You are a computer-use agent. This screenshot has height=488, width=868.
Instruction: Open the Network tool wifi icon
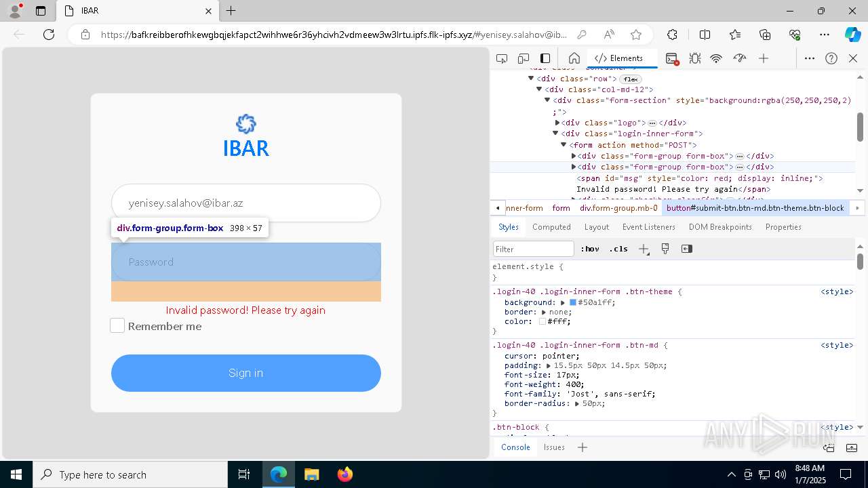click(x=716, y=58)
